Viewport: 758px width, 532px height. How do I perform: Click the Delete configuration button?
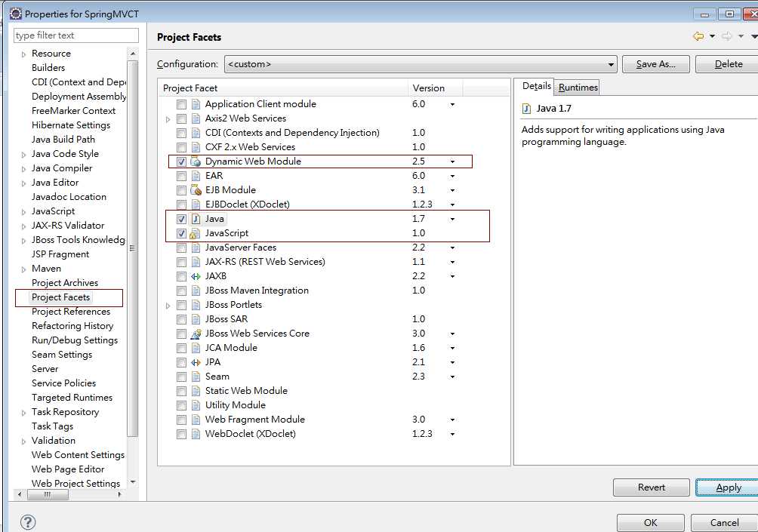[728, 64]
